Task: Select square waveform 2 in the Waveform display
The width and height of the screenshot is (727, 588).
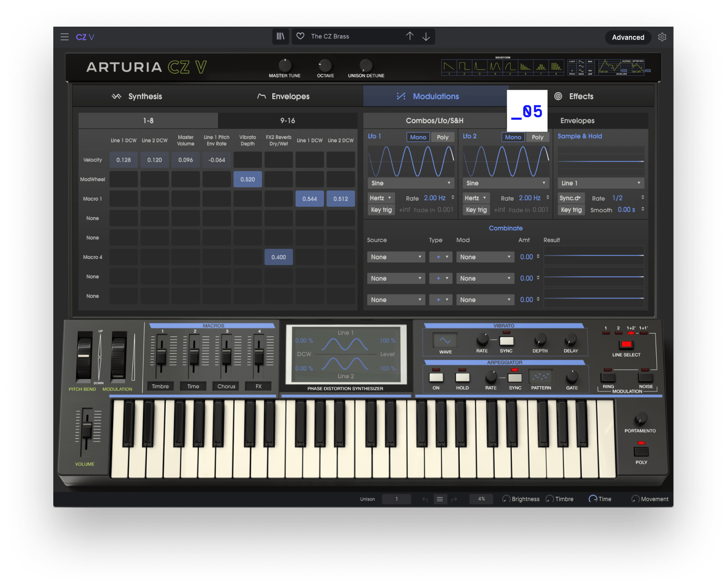Action: point(464,67)
